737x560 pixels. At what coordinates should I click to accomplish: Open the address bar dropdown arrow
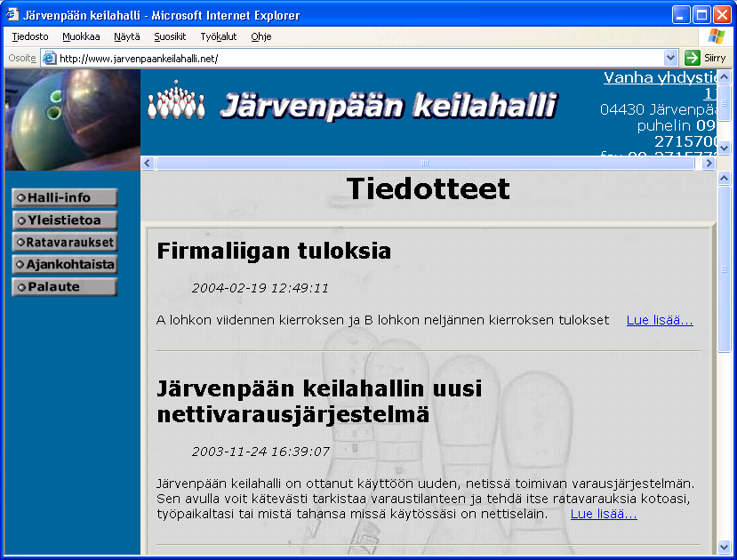(671, 58)
